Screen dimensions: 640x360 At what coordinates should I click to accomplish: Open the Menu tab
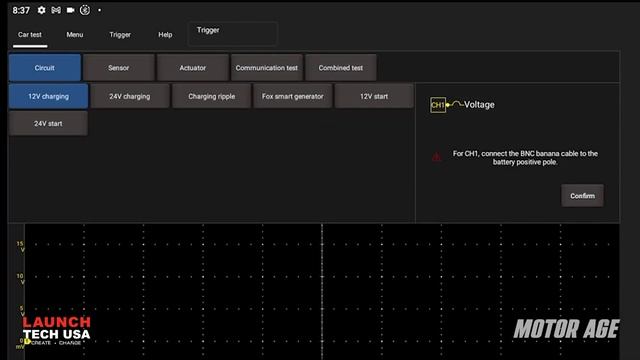(x=75, y=35)
